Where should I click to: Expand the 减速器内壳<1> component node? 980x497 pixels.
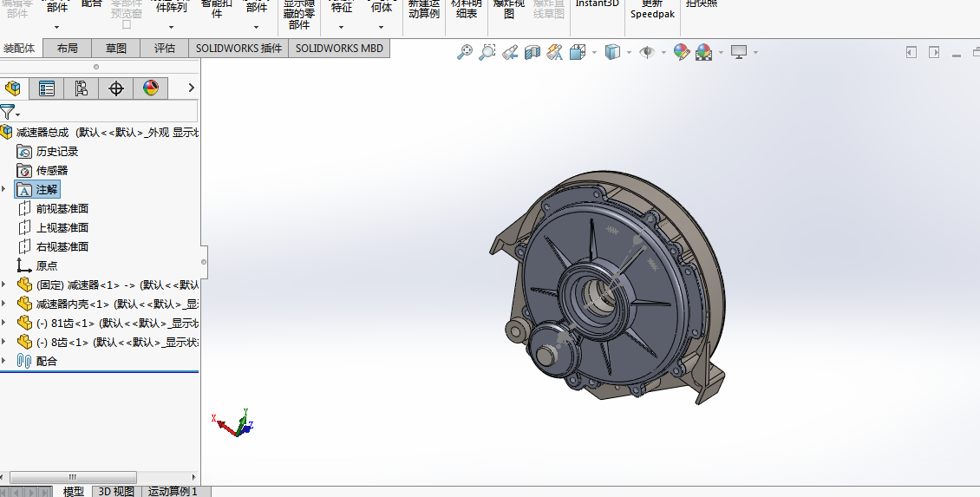point(4,304)
